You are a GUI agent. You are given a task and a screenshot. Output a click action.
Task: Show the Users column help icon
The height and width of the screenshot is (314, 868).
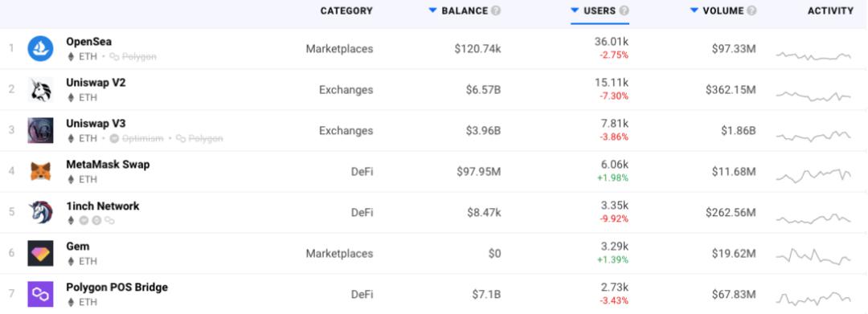tap(624, 10)
